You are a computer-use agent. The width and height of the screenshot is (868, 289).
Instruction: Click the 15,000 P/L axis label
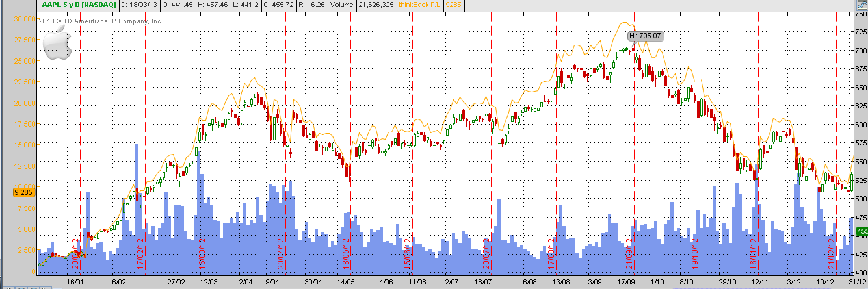[x=24, y=145]
